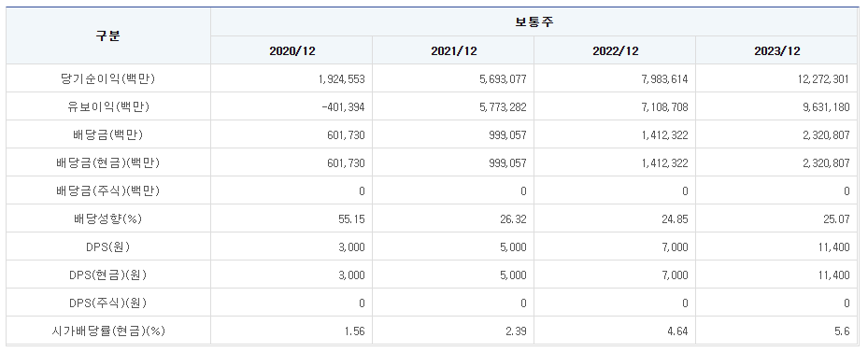Click the 배당금(주식)(백만) row label
Screen dimensions: 868x352
[108, 191]
